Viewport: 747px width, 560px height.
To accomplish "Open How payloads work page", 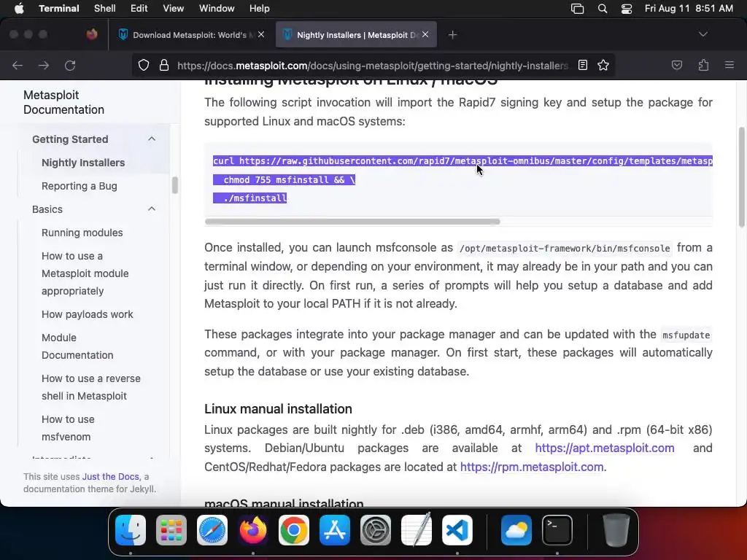I will point(88,314).
